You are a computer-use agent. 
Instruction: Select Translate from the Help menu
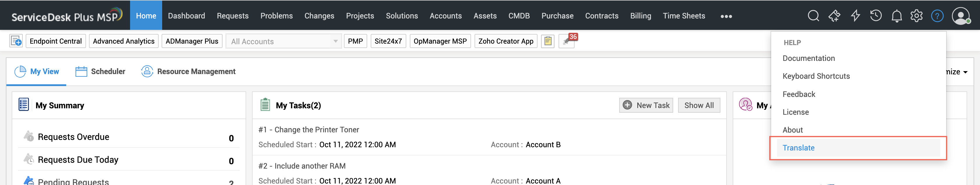pos(798,148)
